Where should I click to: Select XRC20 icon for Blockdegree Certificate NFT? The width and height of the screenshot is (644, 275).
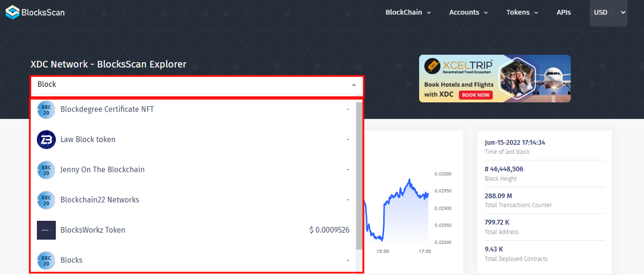click(46, 109)
